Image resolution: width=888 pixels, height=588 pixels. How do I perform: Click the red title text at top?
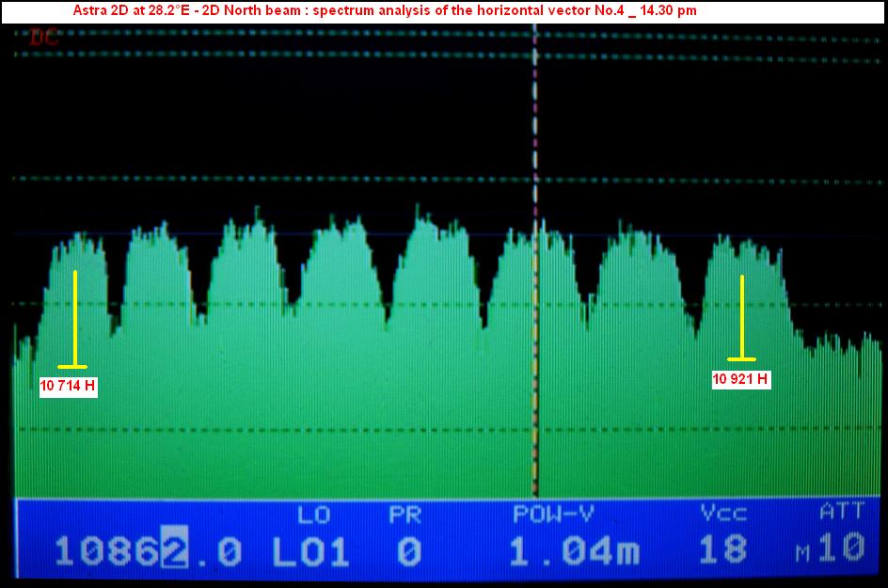point(385,9)
